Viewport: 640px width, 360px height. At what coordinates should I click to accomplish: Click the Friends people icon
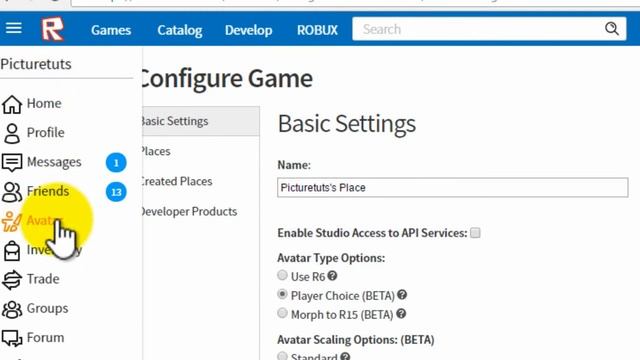12,192
